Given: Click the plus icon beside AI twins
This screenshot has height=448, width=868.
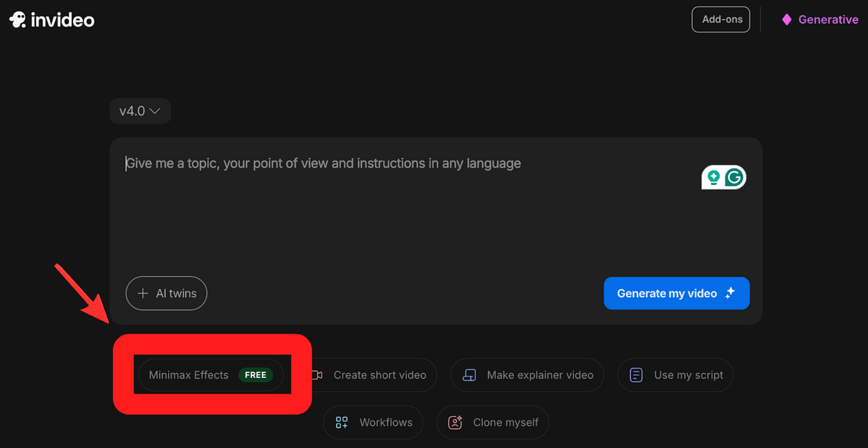Looking at the screenshot, I should (x=143, y=293).
